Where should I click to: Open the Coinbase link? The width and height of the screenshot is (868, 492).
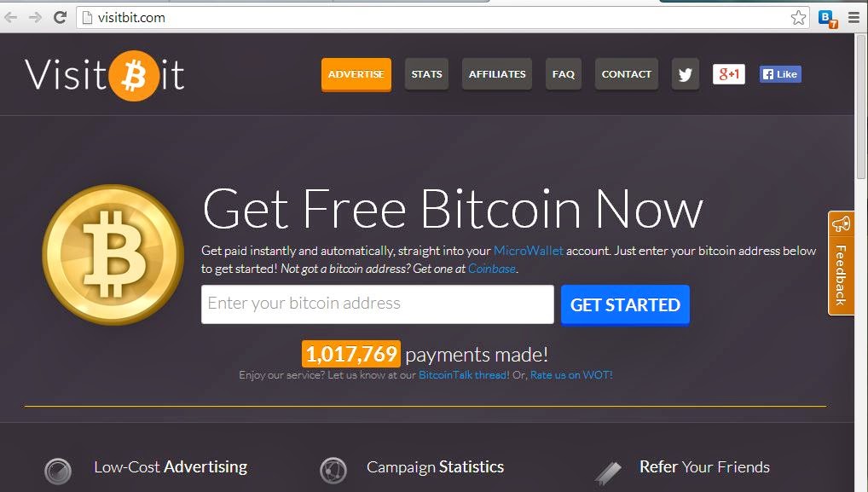[492, 269]
